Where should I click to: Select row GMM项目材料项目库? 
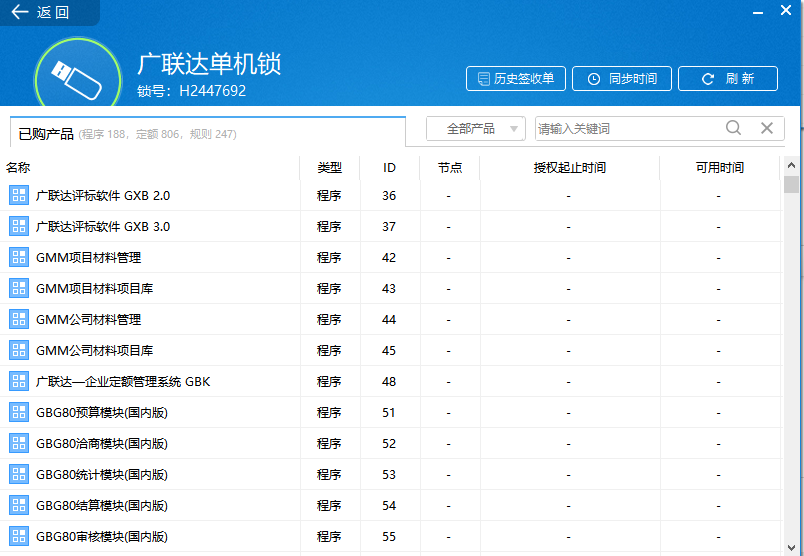pos(391,288)
